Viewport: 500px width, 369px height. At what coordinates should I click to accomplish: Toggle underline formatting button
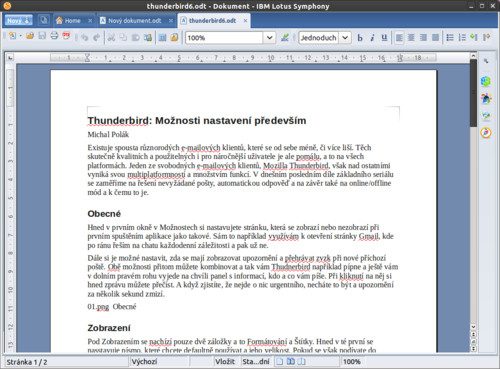(x=384, y=38)
